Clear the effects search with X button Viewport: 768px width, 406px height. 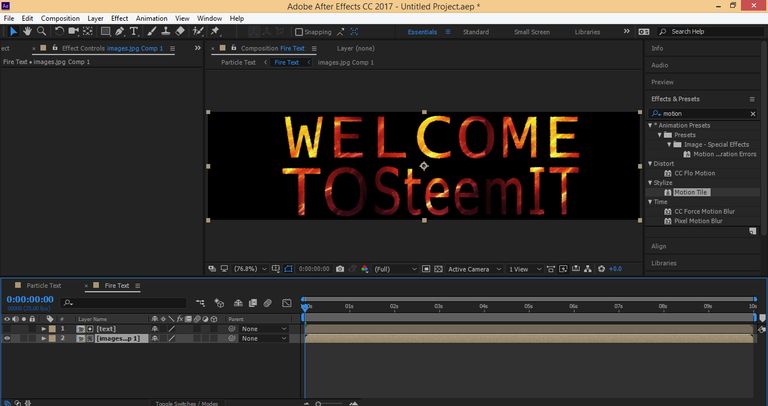[x=753, y=114]
